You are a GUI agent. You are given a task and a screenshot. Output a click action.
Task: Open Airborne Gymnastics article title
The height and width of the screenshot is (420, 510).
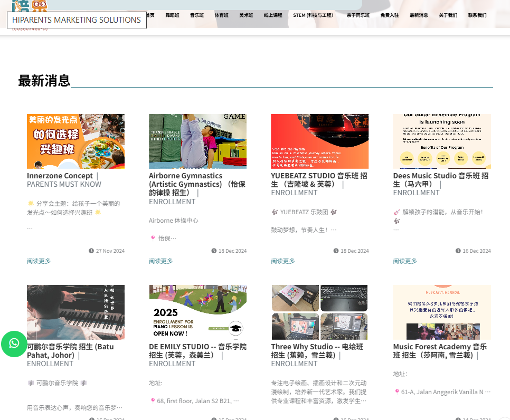click(x=197, y=184)
